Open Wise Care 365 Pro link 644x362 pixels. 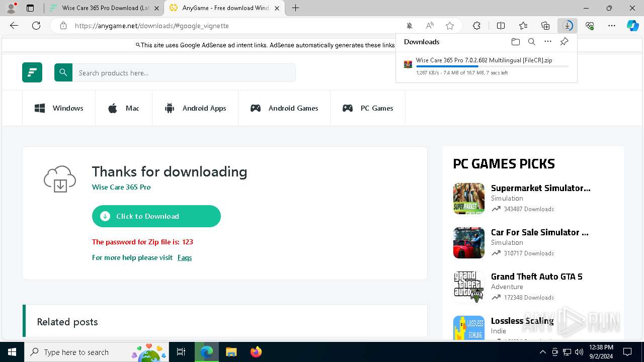coord(121,187)
